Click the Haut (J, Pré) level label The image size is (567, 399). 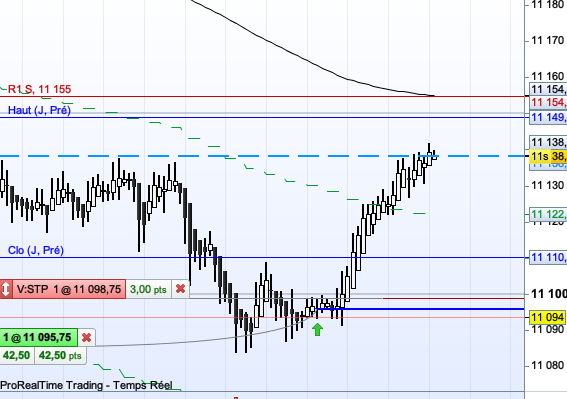click(39, 110)
